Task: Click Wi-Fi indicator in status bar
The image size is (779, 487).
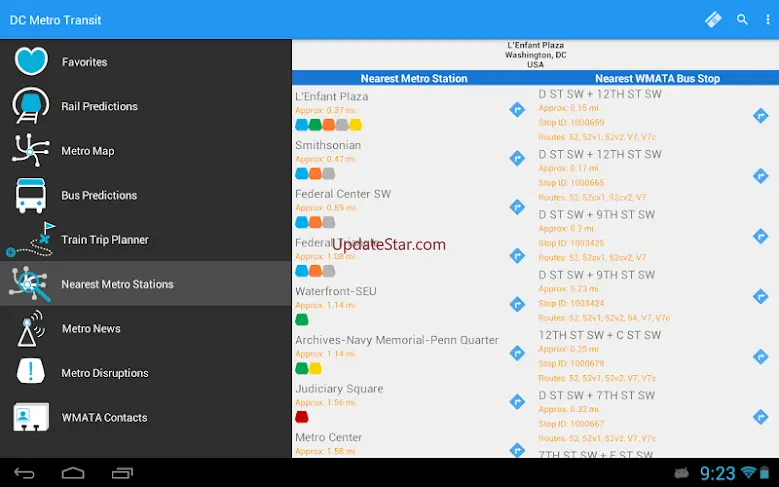Action: click(x=748, y=472)
